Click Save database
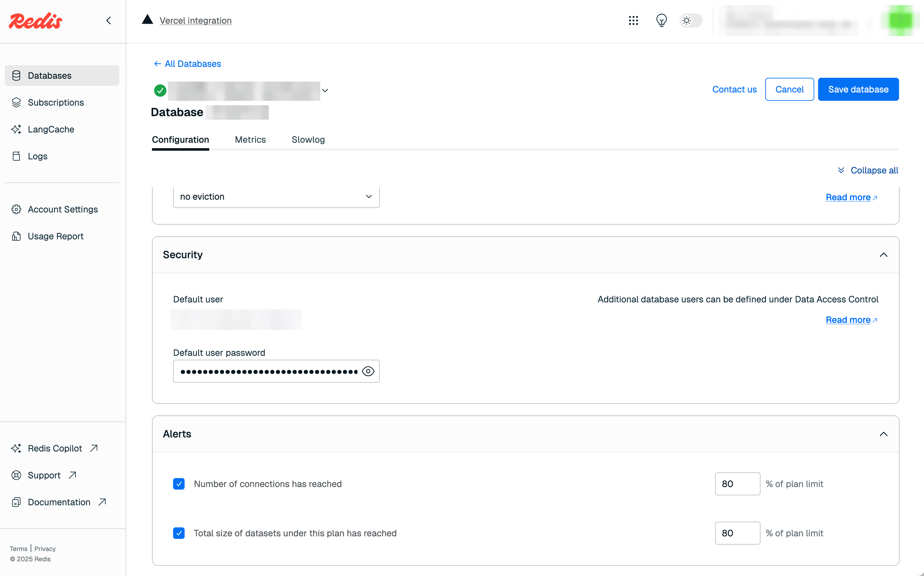This screenshot has width=924, height=576. click(x=858, y=89)
